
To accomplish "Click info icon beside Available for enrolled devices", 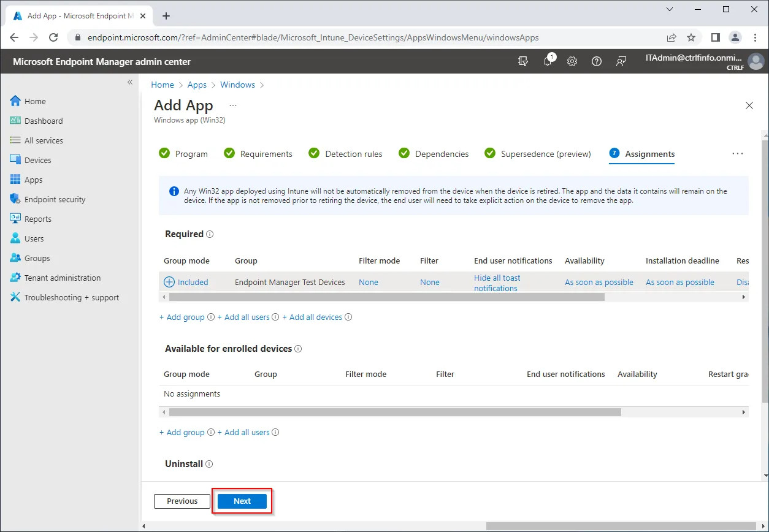I will tap(298, 349).
